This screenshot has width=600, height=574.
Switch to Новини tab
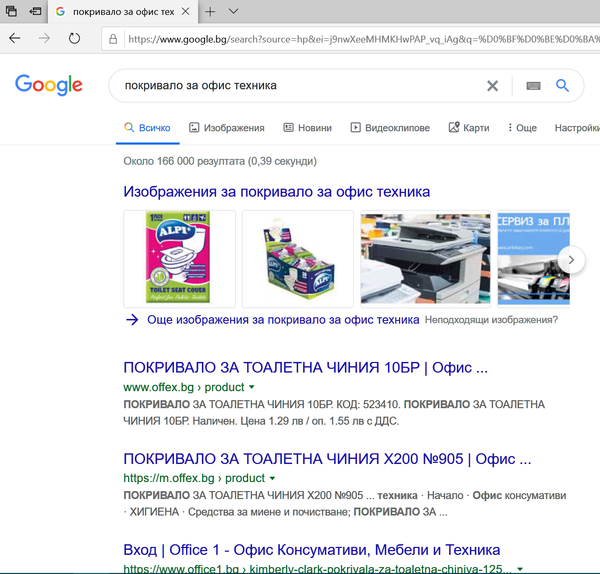(307, 128)
